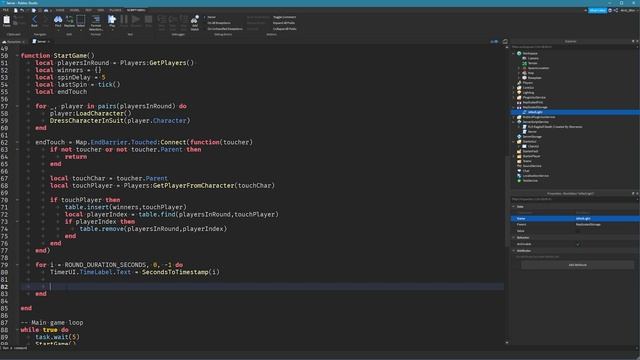Switch to the Baseplate document tab
The height and width of the screenshot is (360, 640).
click(x=13, y=42)
